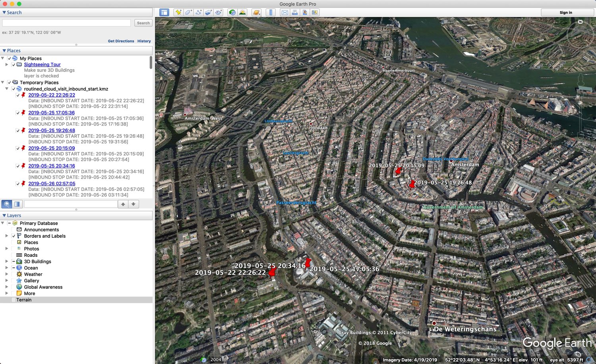Click the Places panel vertical scrollbar
The width and height of the screenshot is (596, 364).
click(x=151, y=63)
